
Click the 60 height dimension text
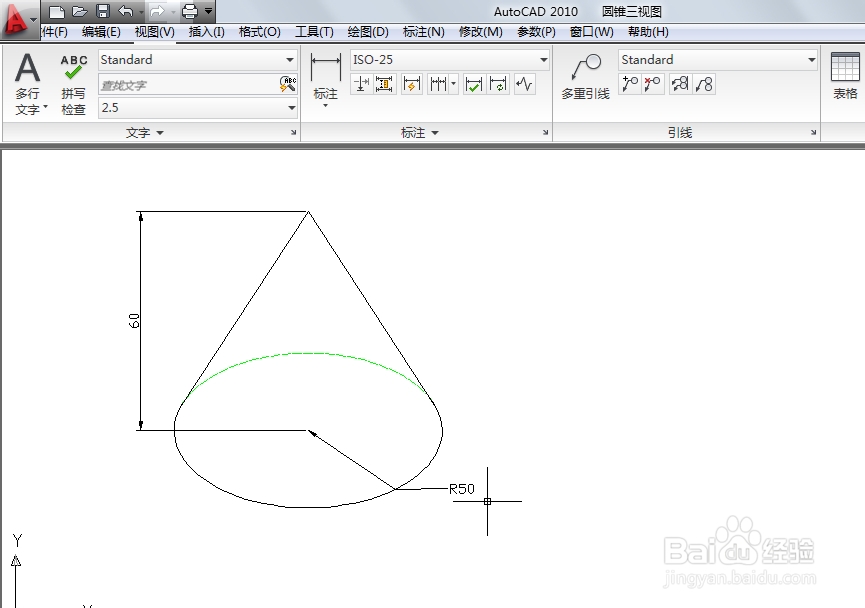[x=134, y=321]
